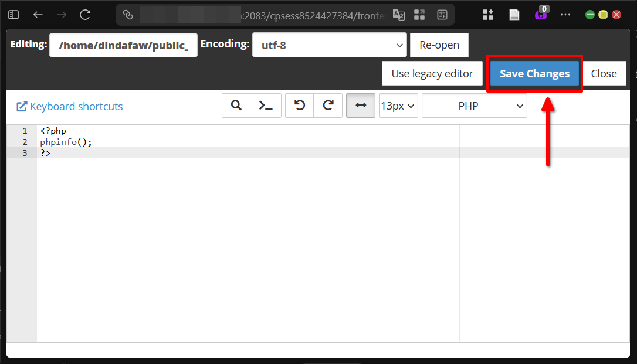Open the Keyboard shortcuts link
Image resolution: width=637 pixels, height=364 pixels.
69,106
